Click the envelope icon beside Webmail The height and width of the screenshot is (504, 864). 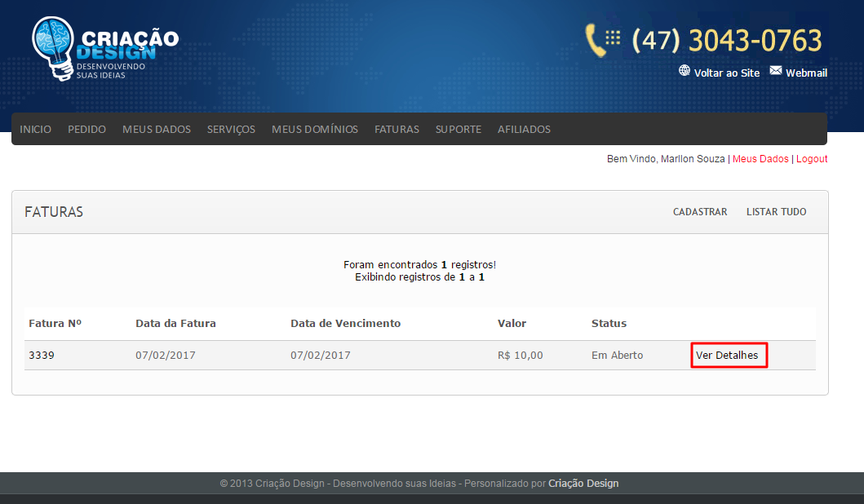click(775, 71)
